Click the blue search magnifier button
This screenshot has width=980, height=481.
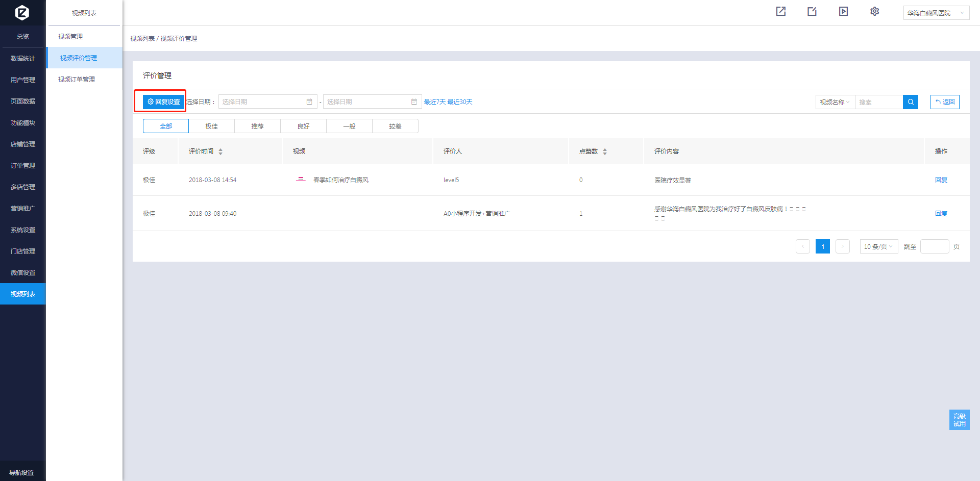[911, 102]
